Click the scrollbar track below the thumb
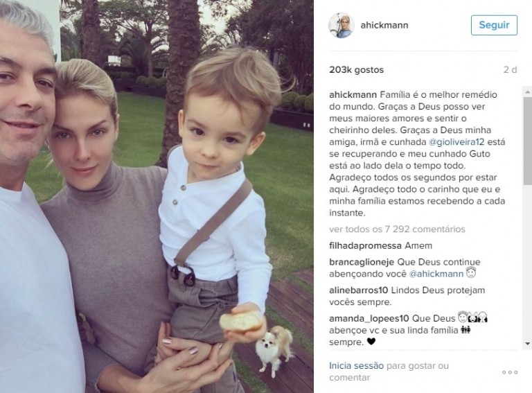The width and height of the screenshot is (532, 393). (528, 262)
